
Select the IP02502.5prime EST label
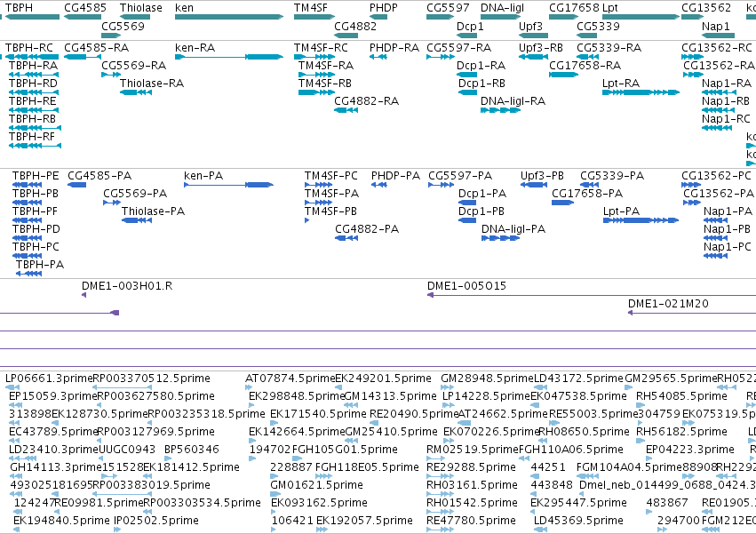tap(156, 521)
